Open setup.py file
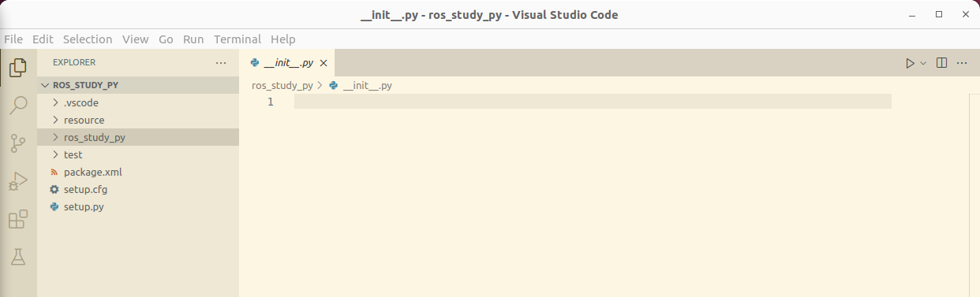This screenshot has height=297, width=980. pyautogui.click(x=138, y=206)
